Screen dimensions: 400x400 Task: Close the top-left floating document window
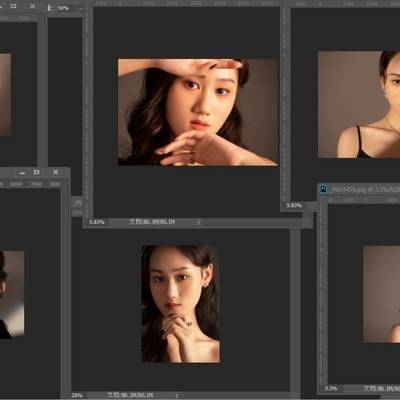pos(32,6)
